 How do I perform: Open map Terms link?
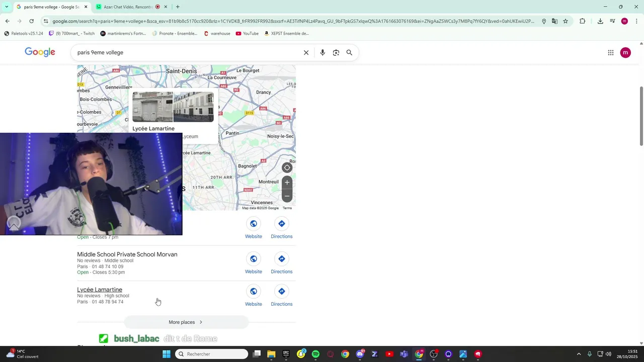[x=287, y=208]
